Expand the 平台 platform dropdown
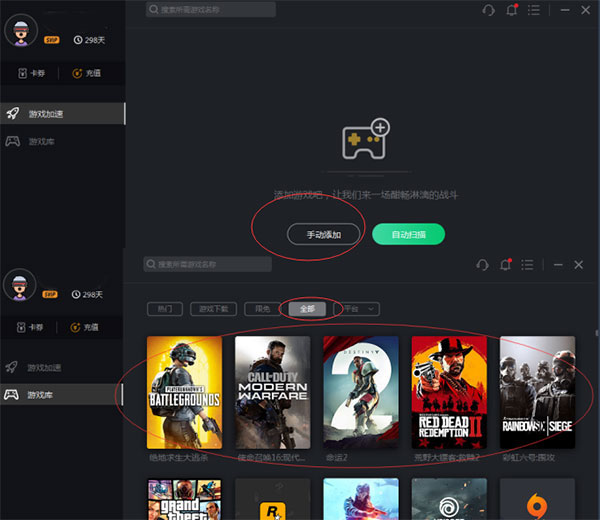The height and width of the screenshot is (520, 600). pyautogui.click(x=357, y=309)
